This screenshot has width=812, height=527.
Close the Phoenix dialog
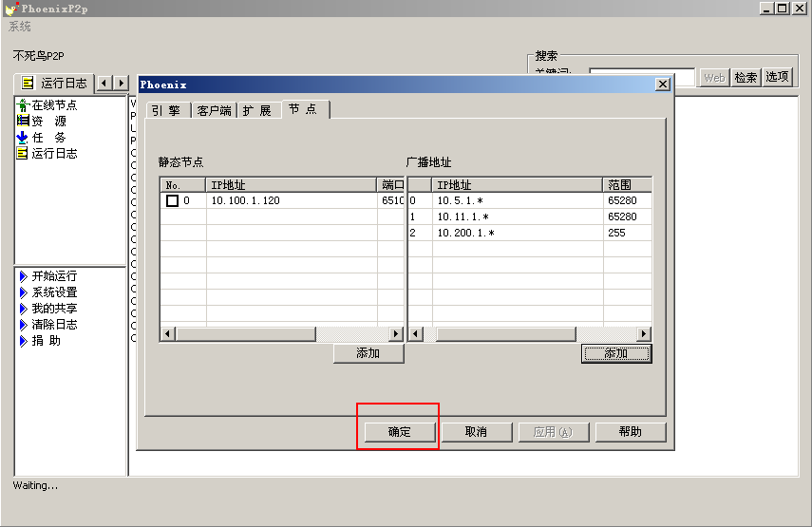click(663, 84)
